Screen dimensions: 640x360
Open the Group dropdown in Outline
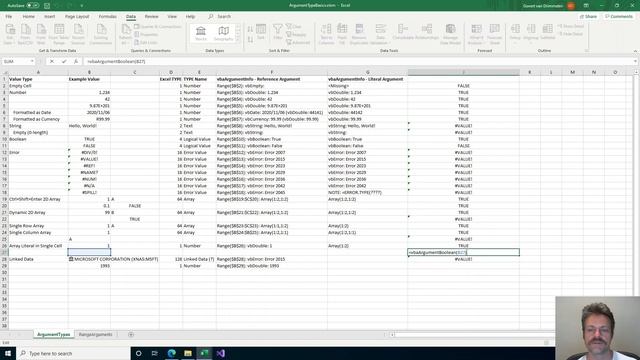[x=515, y=41]
